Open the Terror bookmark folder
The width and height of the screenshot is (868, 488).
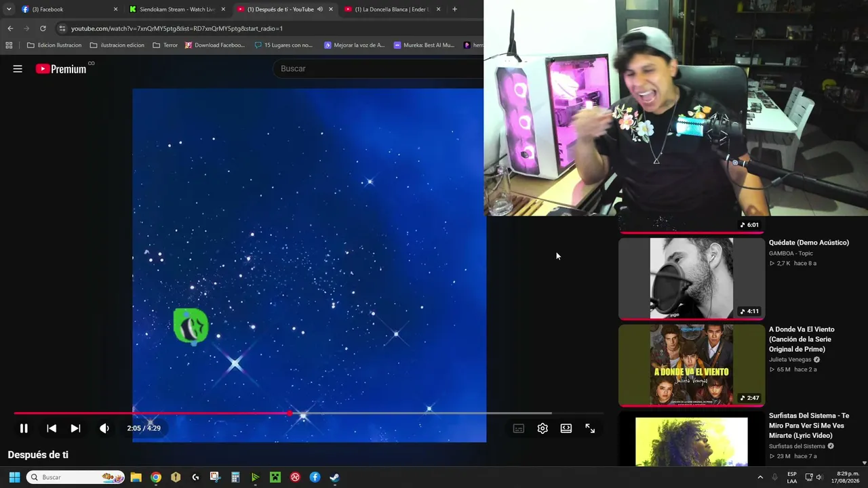[165, 45]
